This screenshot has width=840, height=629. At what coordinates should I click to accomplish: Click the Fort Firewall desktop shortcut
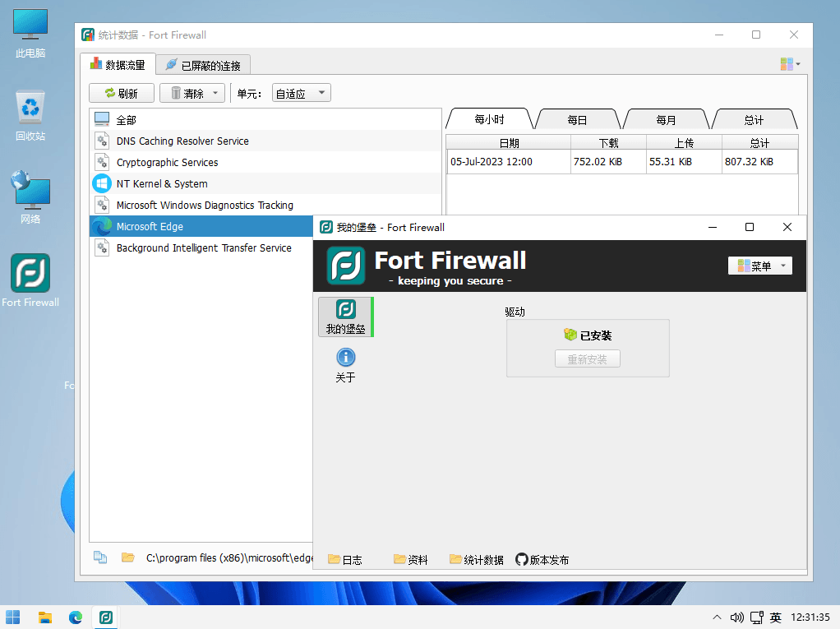[30, 280]
